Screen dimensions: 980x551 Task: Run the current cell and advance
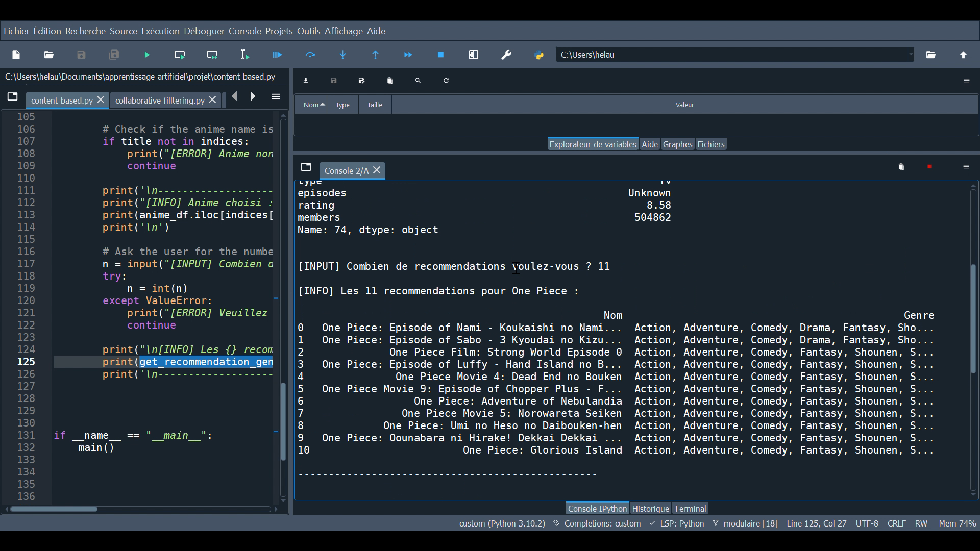click(212, 55)
